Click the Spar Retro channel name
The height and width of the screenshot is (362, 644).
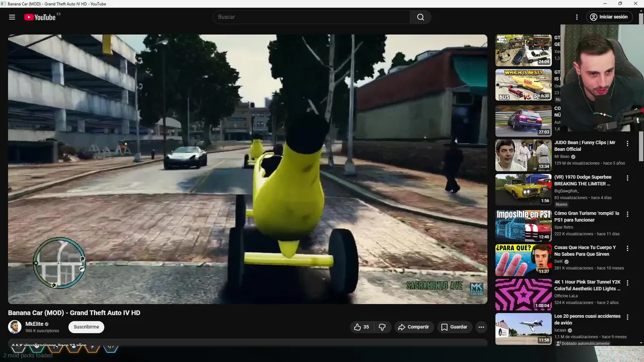point(563,227)
